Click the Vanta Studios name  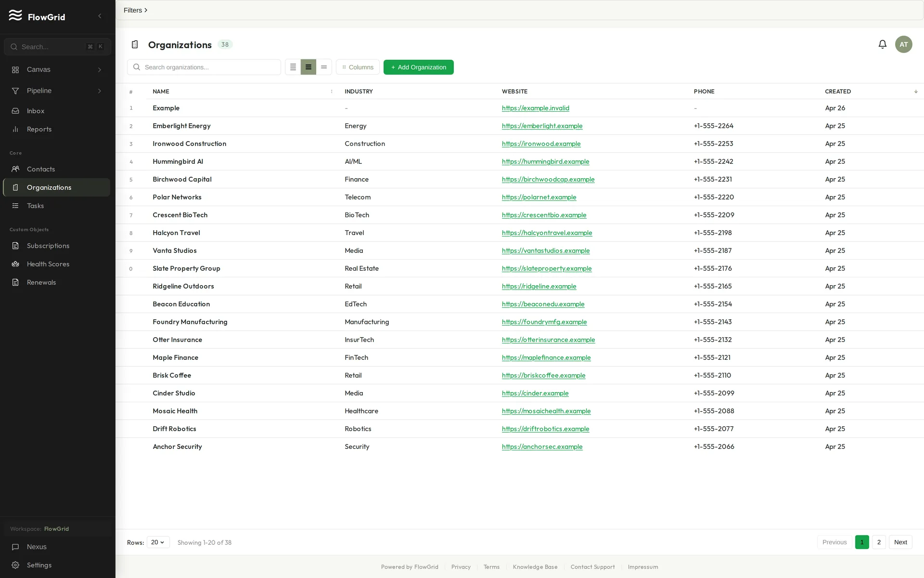(x=175, y=250)
